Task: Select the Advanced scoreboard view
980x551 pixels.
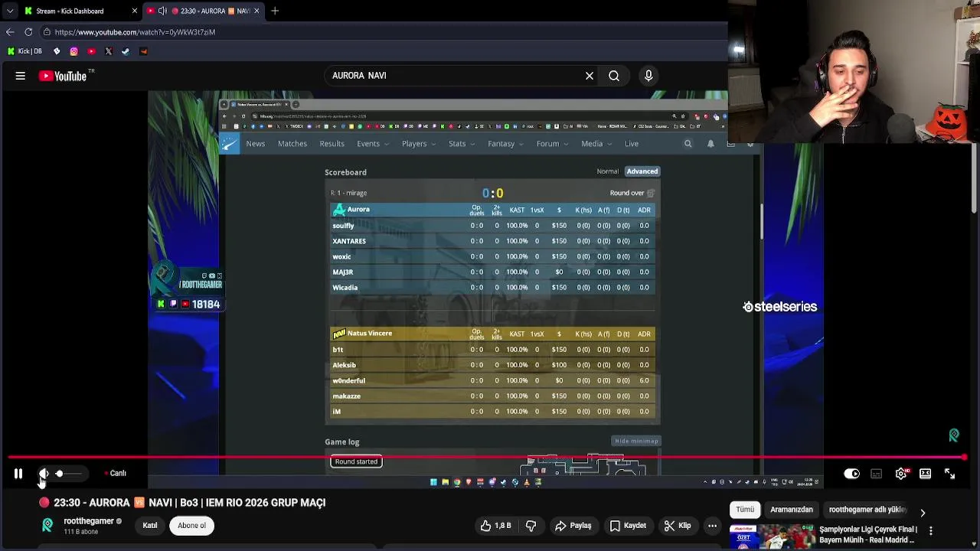Action: coord(642,171)
